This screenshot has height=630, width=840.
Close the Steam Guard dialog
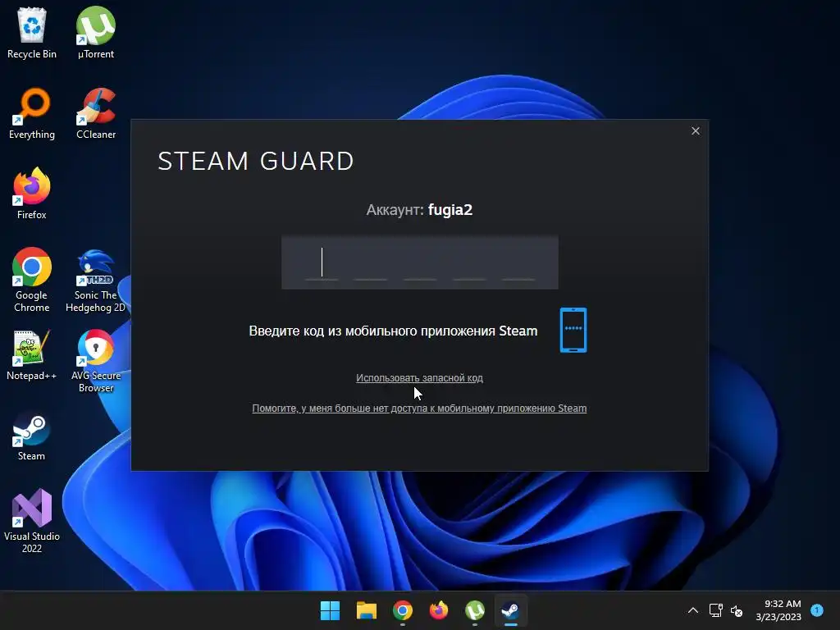click(x=696, y=130)
